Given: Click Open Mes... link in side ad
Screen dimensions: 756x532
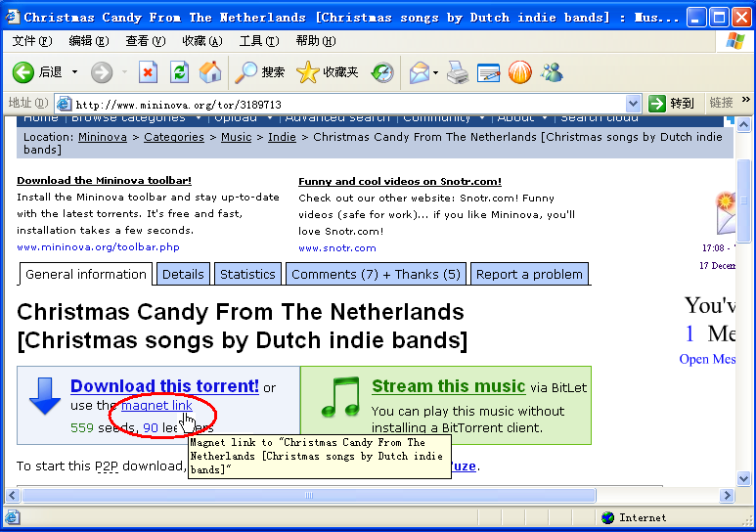Looking at the screenshot, I should (x=707, y=359).
